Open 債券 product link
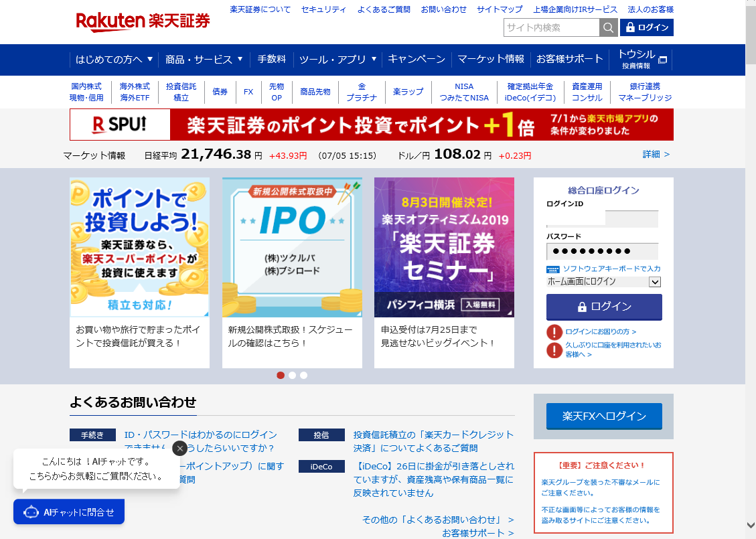 [220, 92]
